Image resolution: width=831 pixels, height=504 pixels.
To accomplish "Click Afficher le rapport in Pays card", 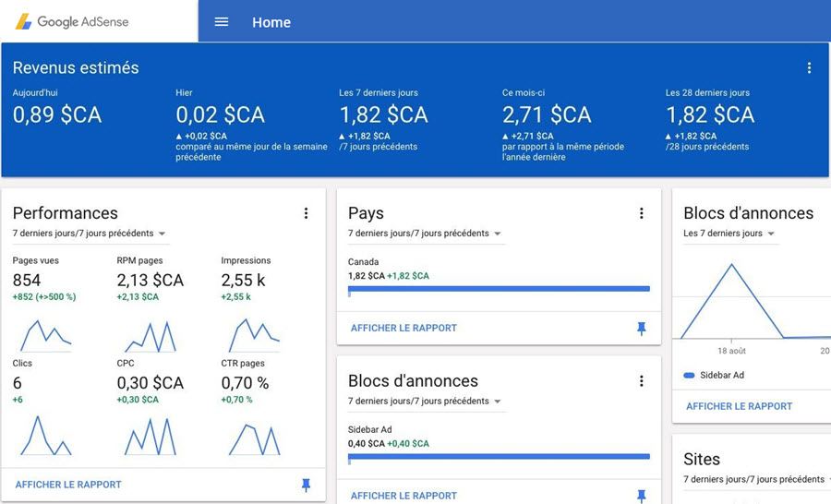I will tap(403, 328).
